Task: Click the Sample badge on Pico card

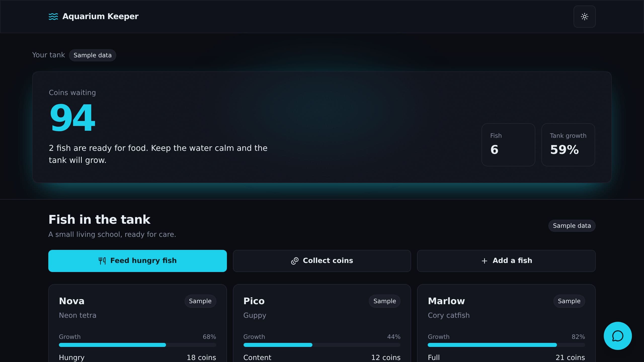Action: [x=384, y=301]
